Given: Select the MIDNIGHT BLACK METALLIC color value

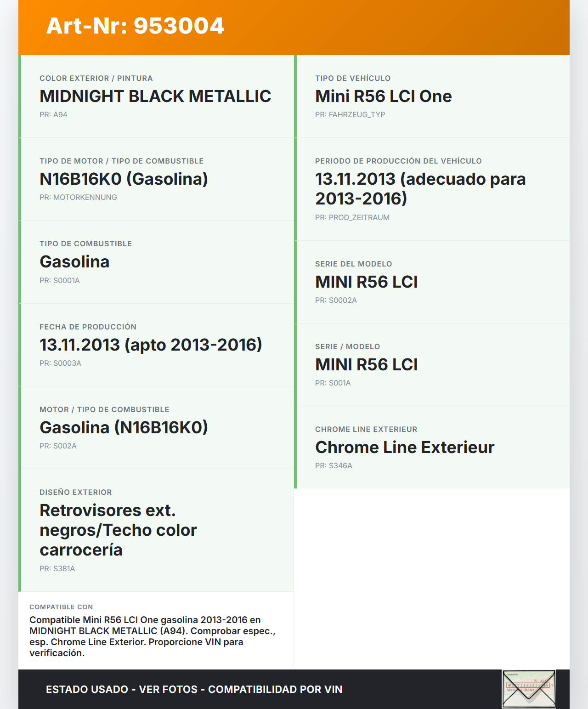Looking at the screenshot, I should coord(155,96).
